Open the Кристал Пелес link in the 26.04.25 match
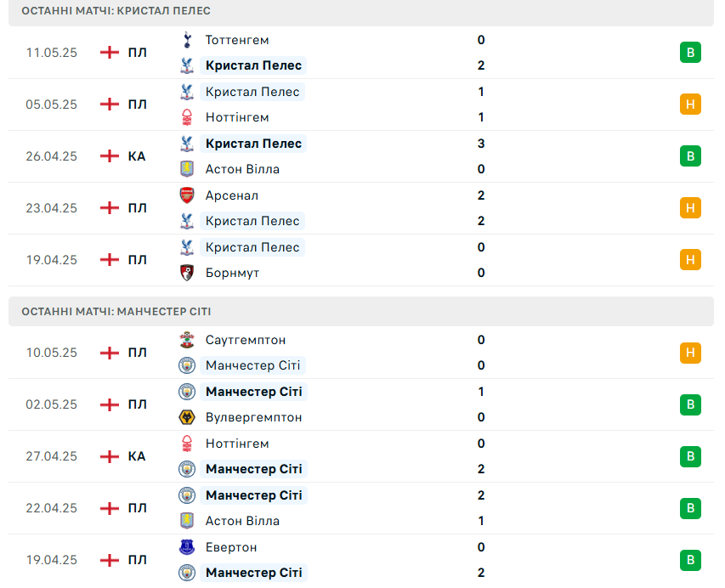The width and height of the screenshot is (725, 588). pos(253,144)
